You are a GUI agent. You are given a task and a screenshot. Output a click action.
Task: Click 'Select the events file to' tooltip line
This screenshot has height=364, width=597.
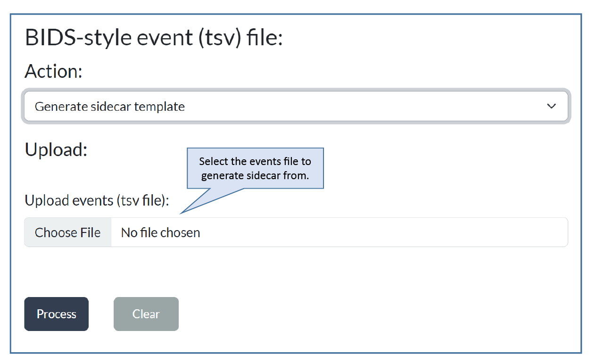click(255, 161)
